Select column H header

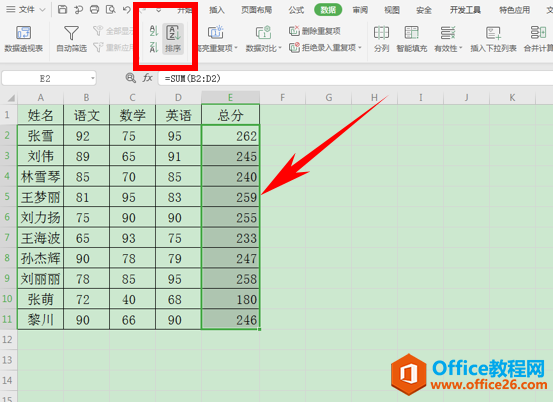375,97
